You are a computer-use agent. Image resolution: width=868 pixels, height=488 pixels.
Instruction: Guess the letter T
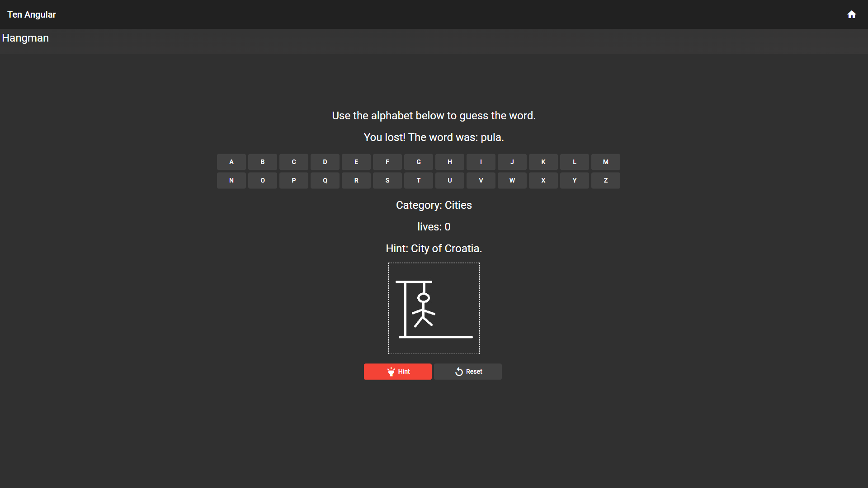[x=419, y=180]
